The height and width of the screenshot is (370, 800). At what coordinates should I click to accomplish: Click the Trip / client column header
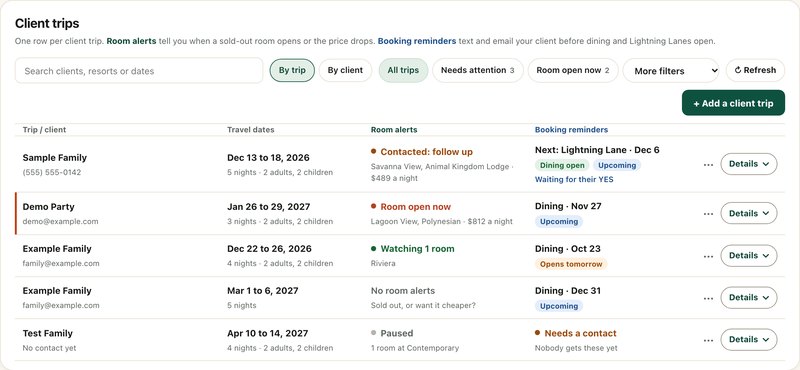[44, 130]
